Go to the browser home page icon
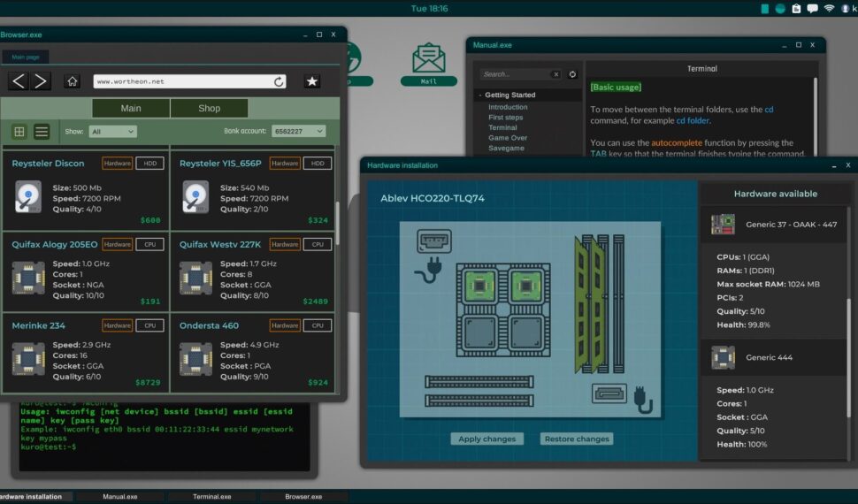 point(73,81)
